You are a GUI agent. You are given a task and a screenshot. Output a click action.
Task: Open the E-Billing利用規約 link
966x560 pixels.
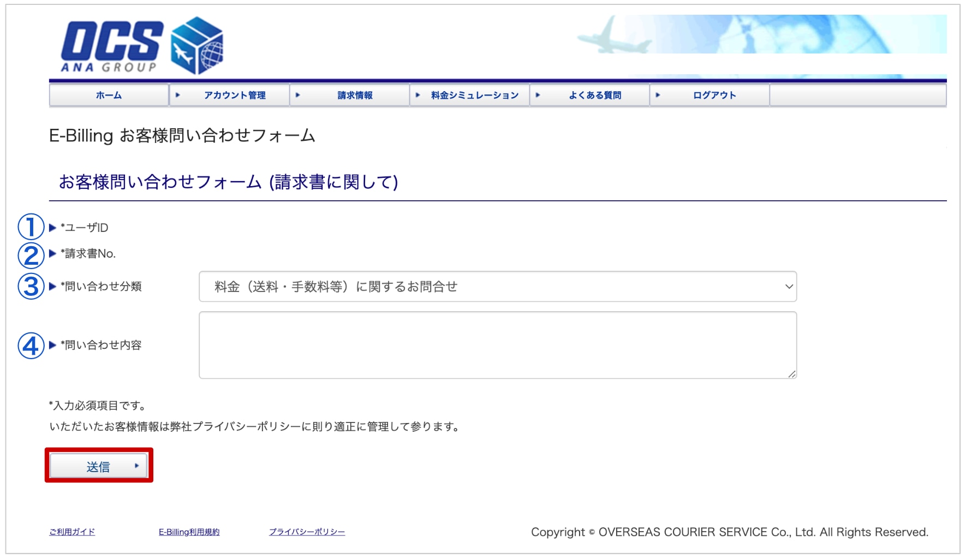point(189,532)
